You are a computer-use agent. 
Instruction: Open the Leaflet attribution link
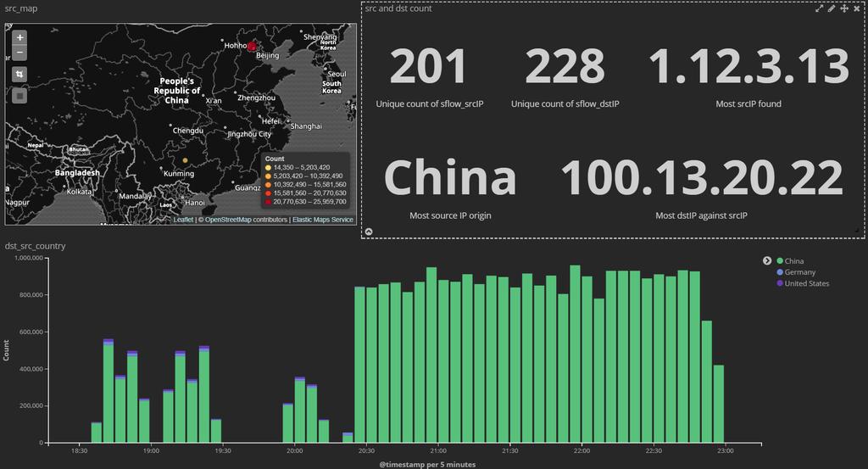(183, 220)
